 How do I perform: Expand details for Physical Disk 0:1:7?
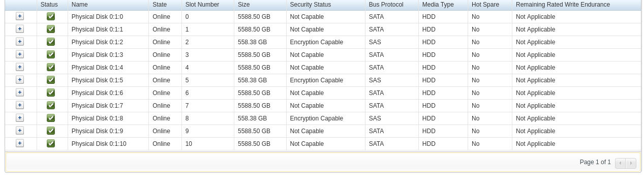[x=20, y=105]
